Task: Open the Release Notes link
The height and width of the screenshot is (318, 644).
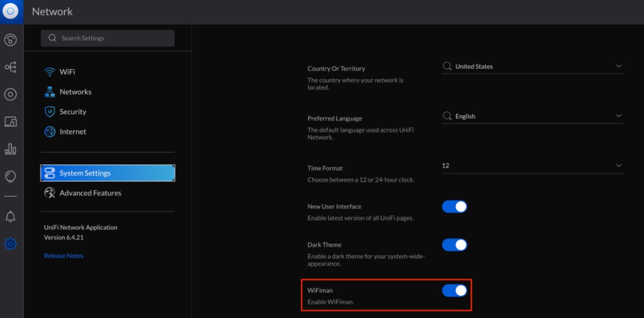Action: coord(63,256)
